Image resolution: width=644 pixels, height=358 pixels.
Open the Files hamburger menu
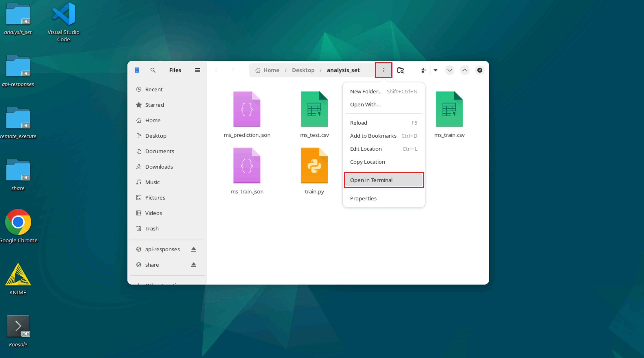click(198, 70)
